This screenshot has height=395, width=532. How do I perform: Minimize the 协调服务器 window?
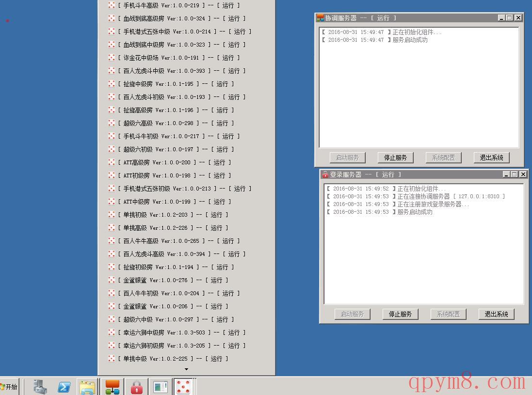[x=502, y=17]
